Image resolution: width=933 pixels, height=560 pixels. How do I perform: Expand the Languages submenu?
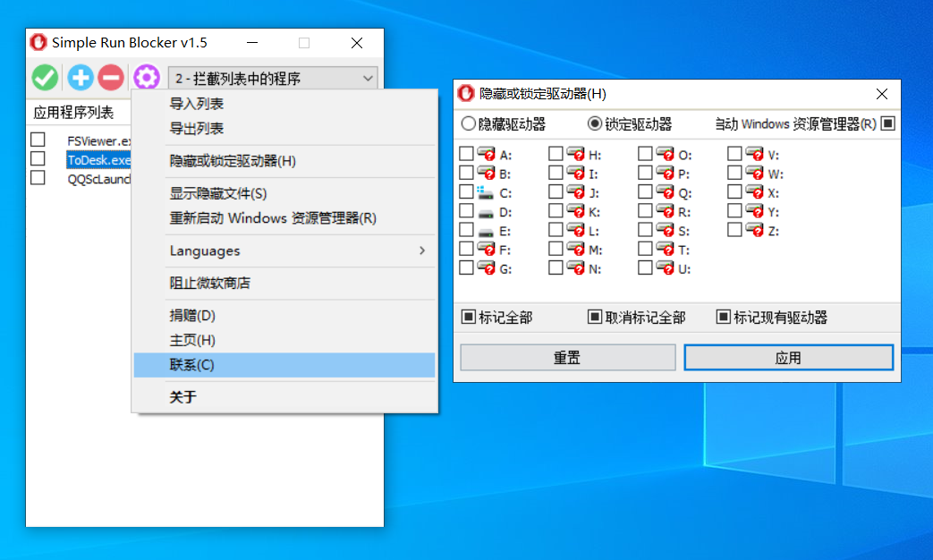pos(284,250)
